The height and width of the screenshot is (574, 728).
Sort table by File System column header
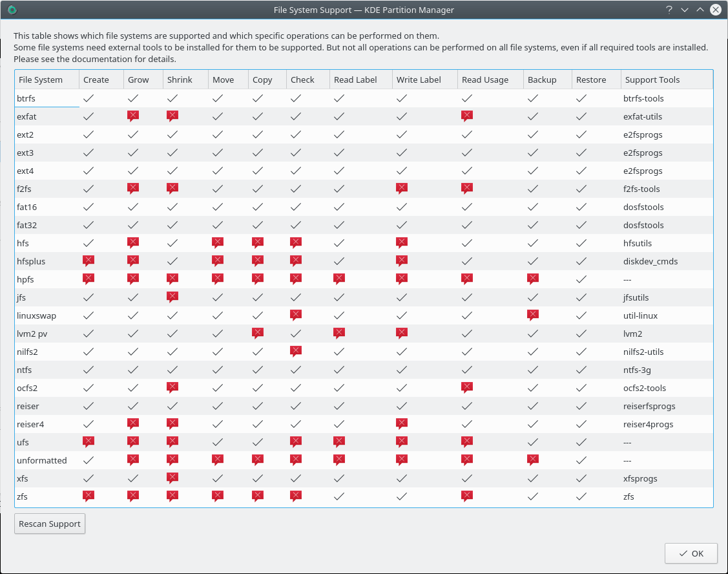(x=41, y=80)
